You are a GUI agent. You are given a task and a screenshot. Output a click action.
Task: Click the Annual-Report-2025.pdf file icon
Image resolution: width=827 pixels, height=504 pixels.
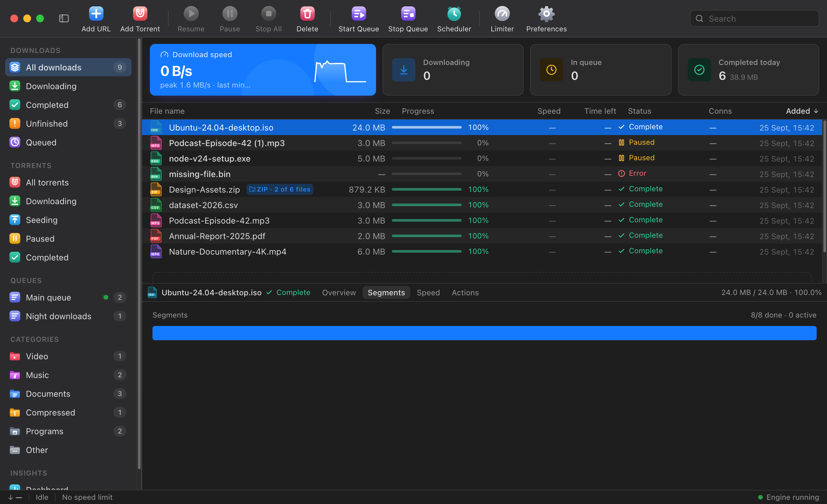[155, 236]
